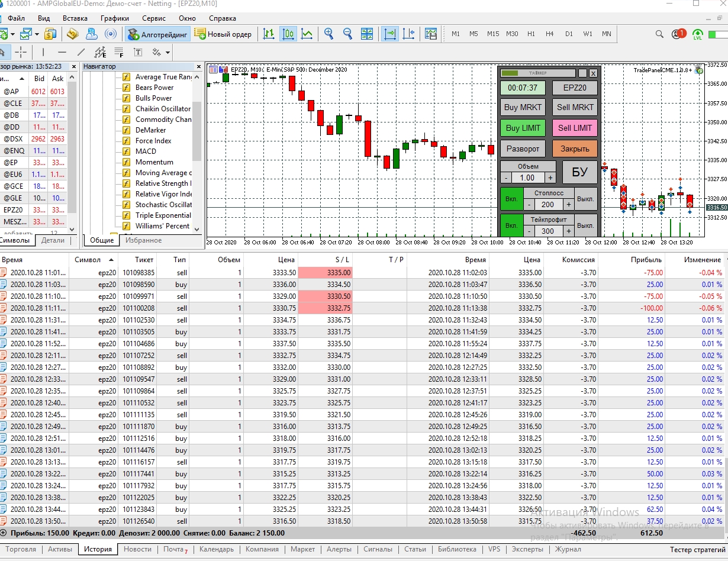Save the chart as picture icon

tap(431, 34)
